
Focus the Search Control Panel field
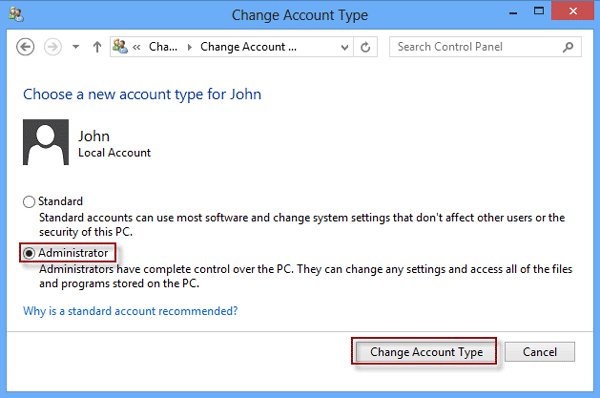click(x=485, y=47)
